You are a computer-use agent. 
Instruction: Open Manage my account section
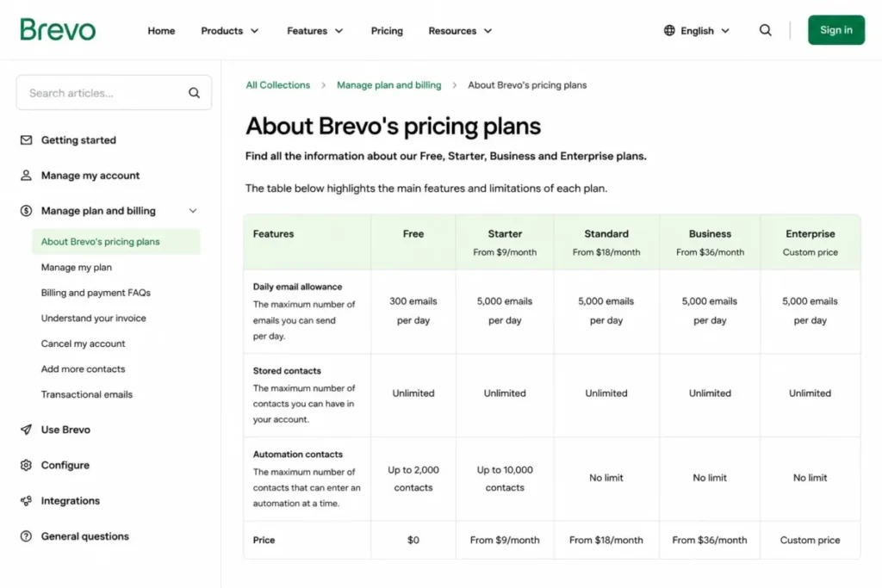click(x=90, y=176)
